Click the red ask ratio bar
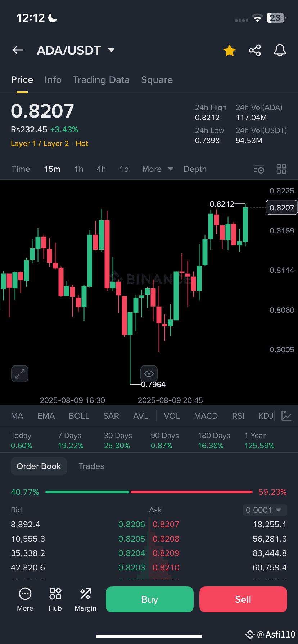 [x=191, y=492]
